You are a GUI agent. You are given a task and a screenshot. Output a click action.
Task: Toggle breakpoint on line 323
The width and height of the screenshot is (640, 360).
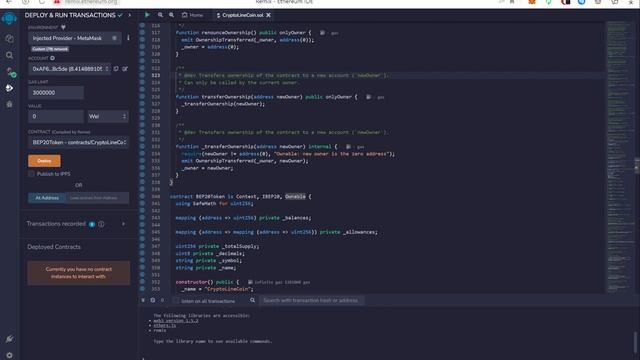click(142, 76)
